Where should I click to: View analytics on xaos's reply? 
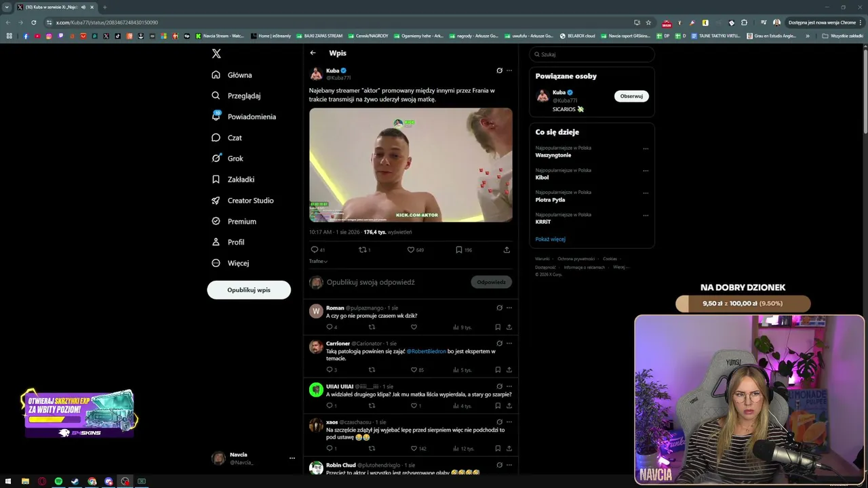tap(463, 449)
